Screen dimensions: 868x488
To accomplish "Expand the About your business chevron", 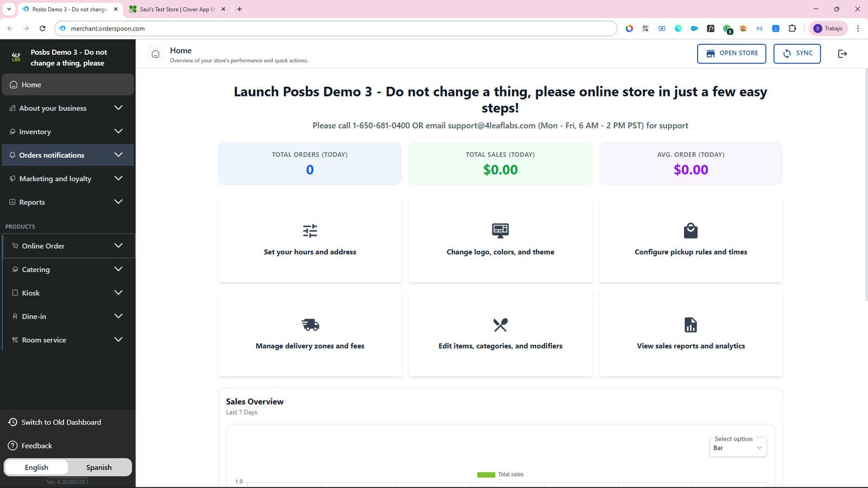I will pyautogui.click(x=118, y=108).
